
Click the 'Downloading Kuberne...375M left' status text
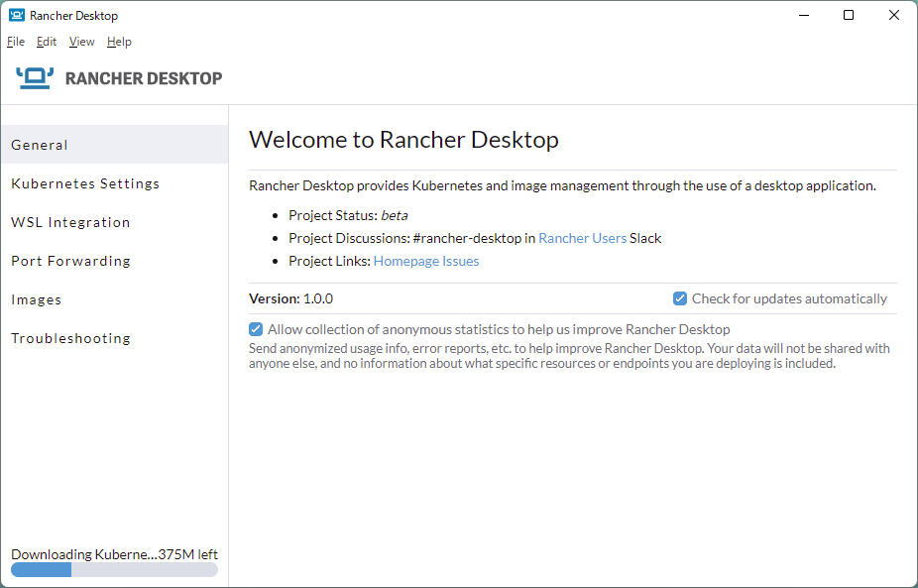[x=114, y=554]
